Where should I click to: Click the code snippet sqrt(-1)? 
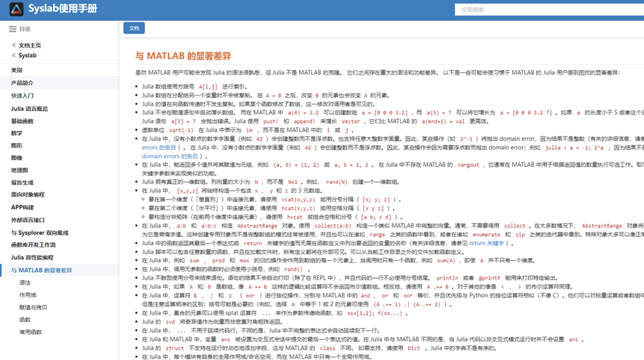[x=181, y=130]
